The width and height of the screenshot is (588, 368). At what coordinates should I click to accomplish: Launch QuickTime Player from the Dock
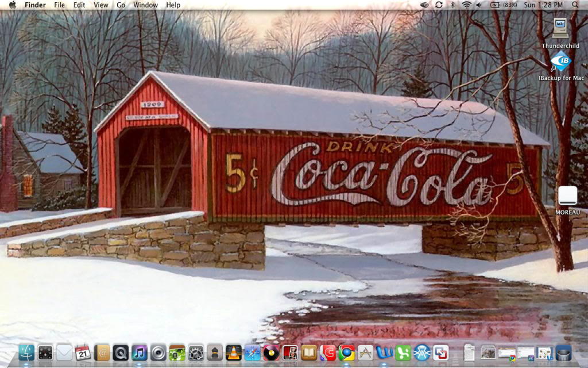coord(121,353)
